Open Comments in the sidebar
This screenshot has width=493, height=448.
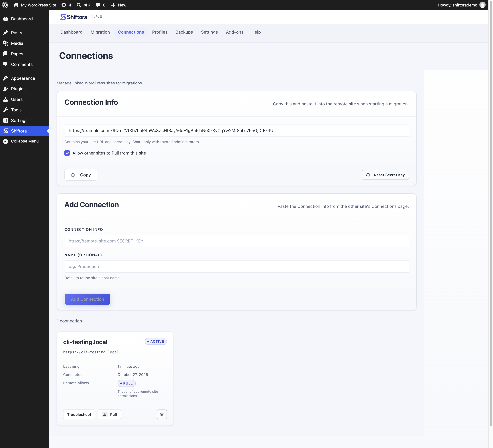(24, 64)
